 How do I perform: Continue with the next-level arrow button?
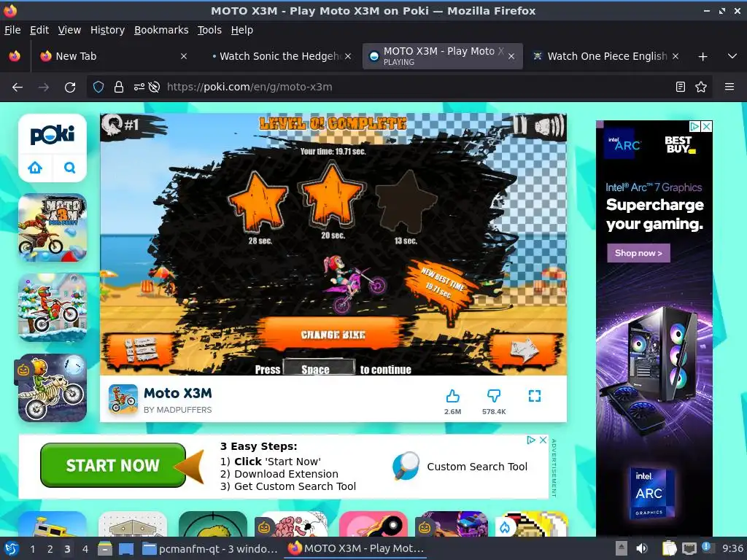click(525, 351)
